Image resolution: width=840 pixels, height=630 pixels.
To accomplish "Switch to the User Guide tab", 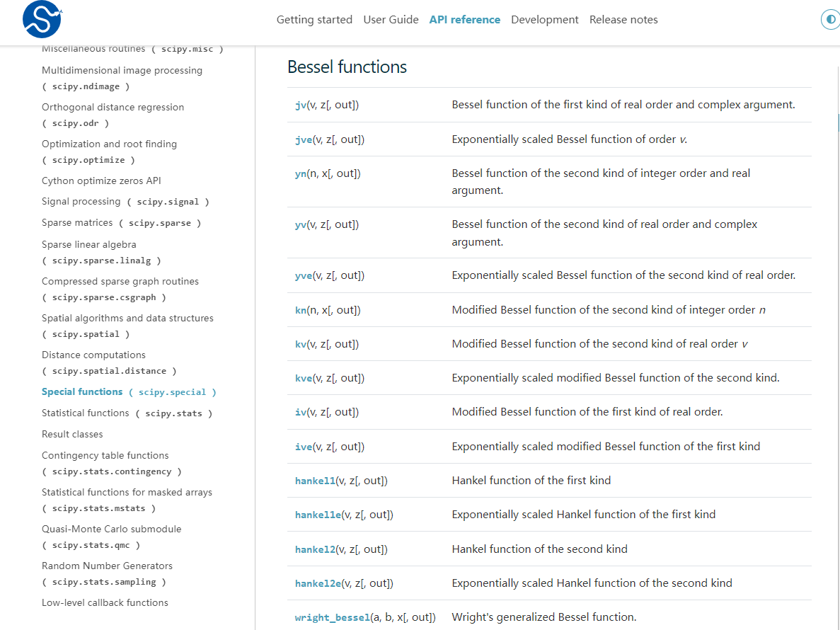I will 391,19.
